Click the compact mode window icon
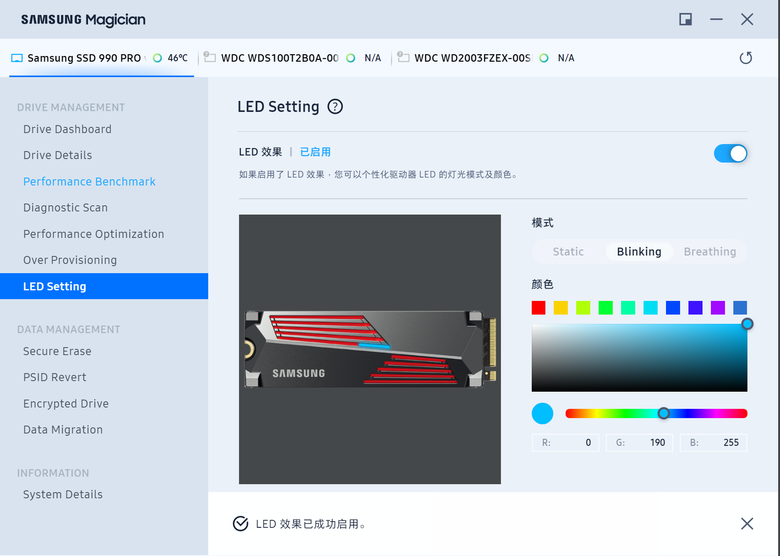 point(685,19)
